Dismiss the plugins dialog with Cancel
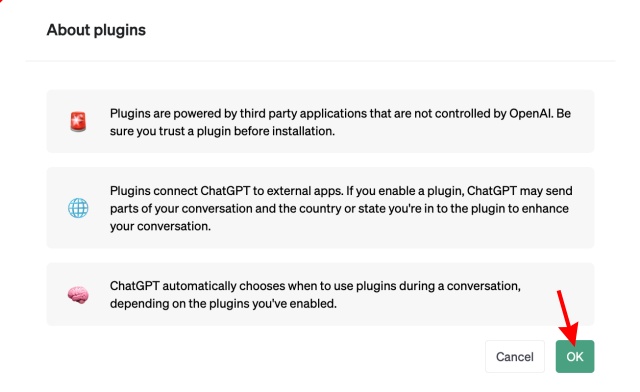This screenshot has width=640, height=392. click(x=515, y=356)
